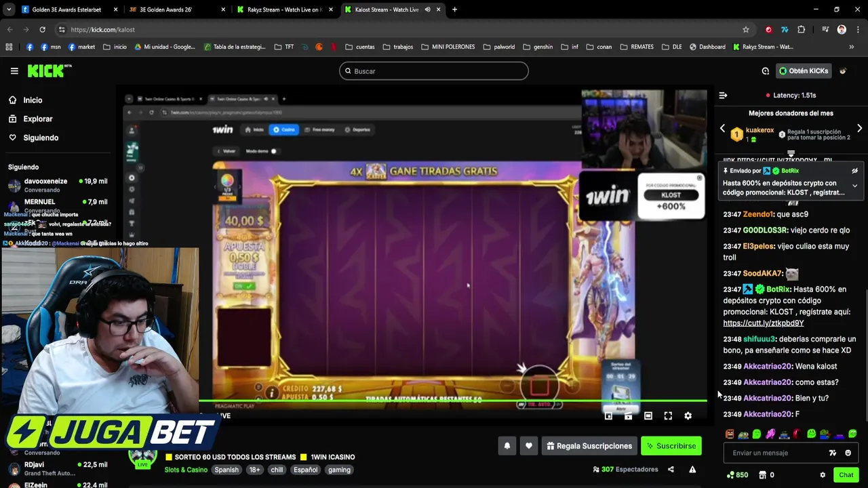
Task: Open the Kick hamburger sidebar menu
Action: coord(14,70)
